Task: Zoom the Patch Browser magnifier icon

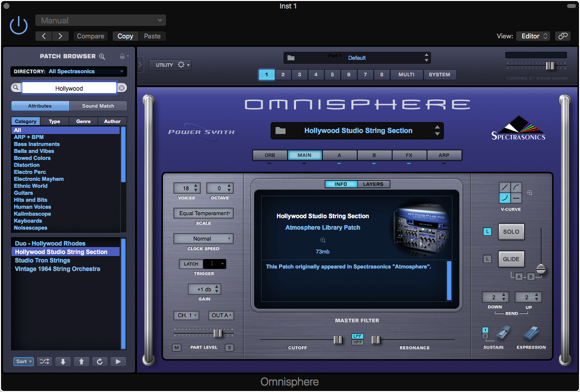Action: 102,56
